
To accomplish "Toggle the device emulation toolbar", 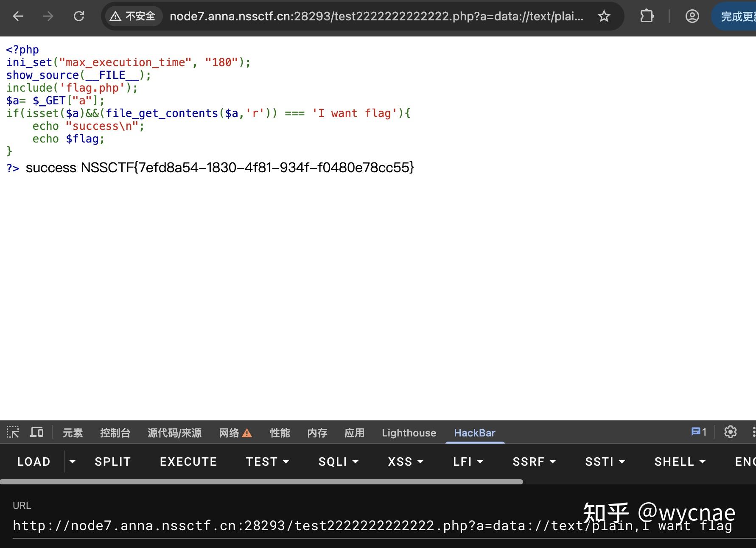I will pos(36,432).
